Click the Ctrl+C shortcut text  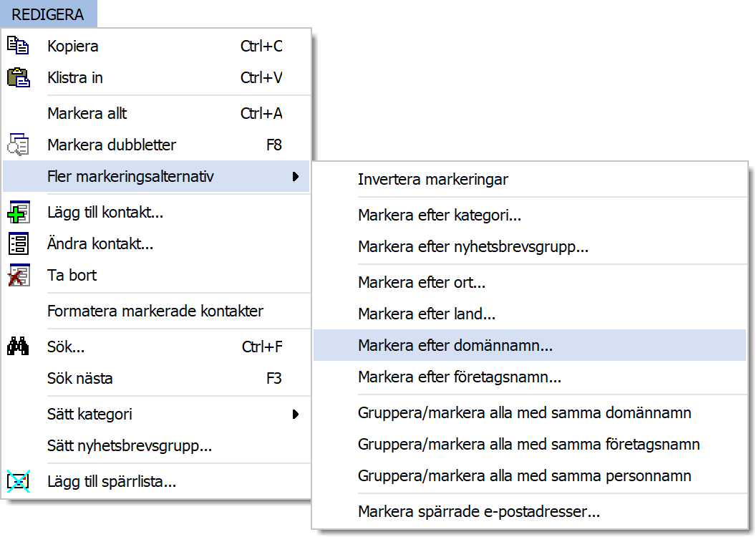pos(261,47)
